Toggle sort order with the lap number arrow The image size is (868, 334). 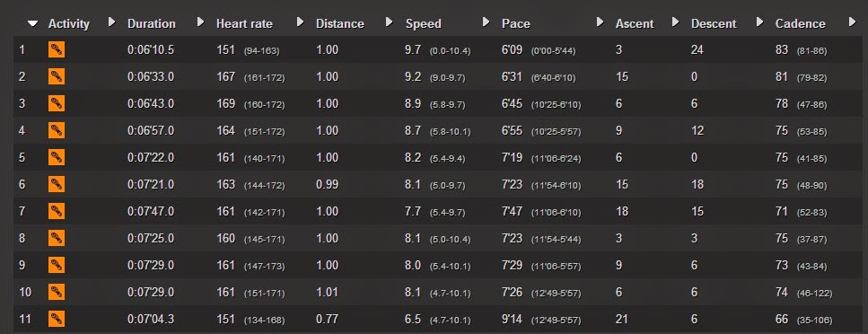coord(33,23)
